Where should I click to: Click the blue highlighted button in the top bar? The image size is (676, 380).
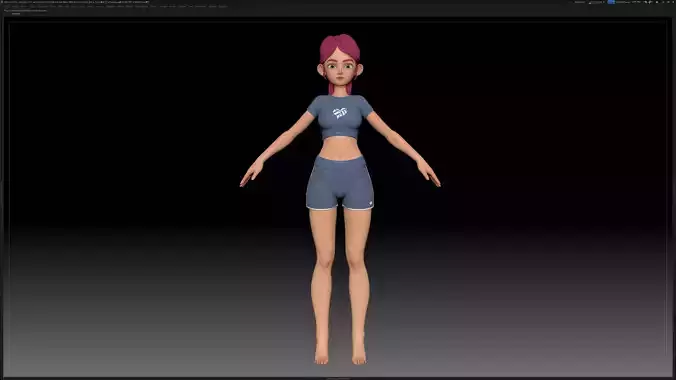pos(611,2)
